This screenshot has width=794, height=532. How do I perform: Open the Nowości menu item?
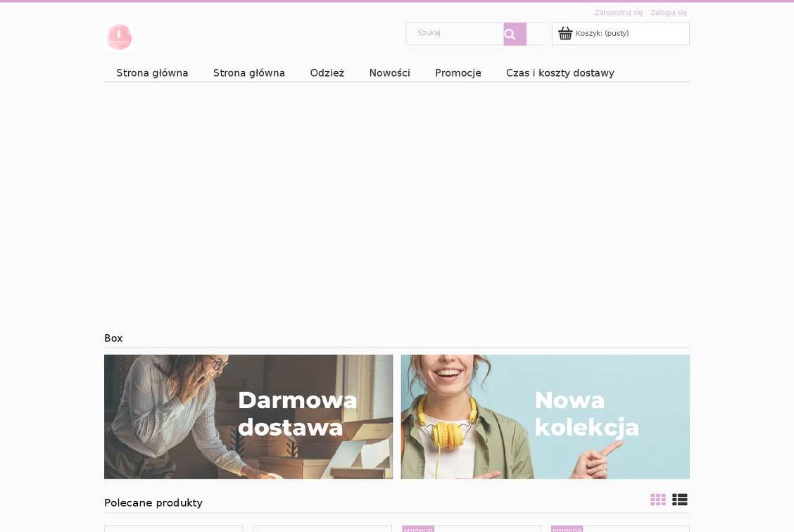(389, 73)
